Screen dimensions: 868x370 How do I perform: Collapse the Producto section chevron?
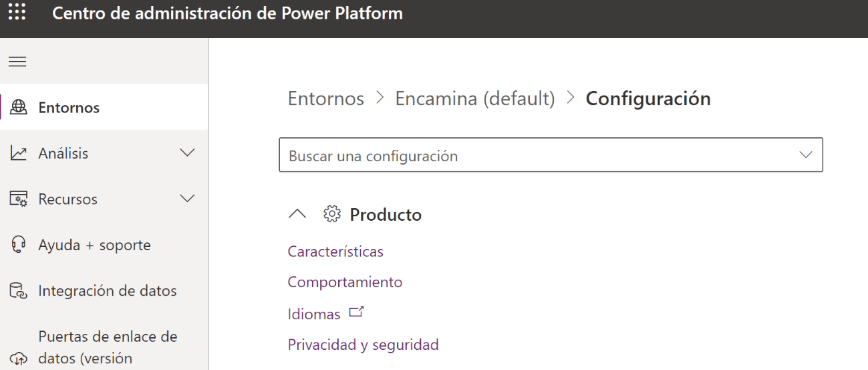[298, 214]
